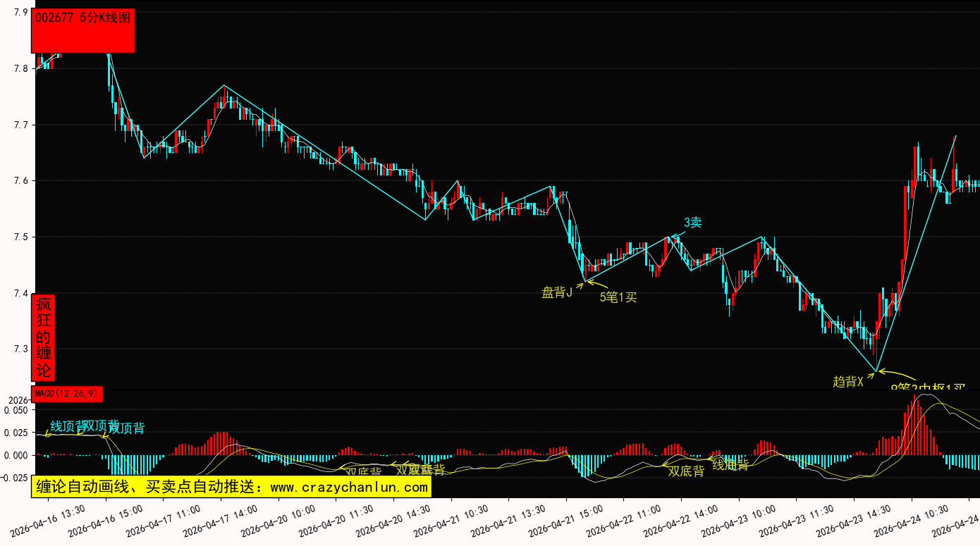Select the 5笔1买 buy signal annotation
Screen dimensions: 980x546
[x=618, y=297]
